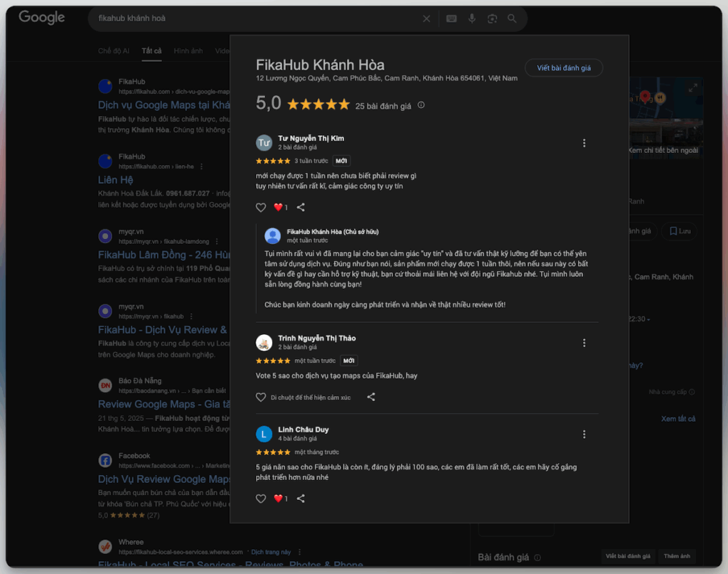Open the on-screen keyboard input tool
Screen dimensions: 728x574
point(451,18)
